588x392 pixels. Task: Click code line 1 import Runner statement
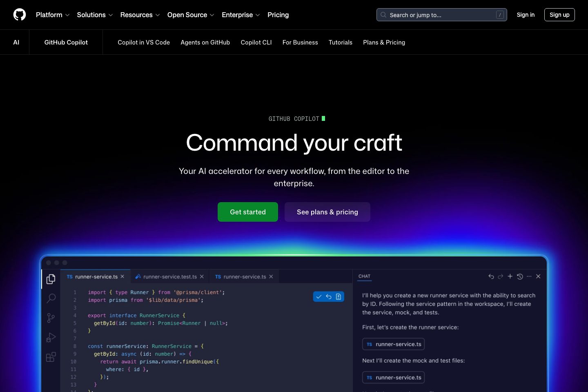(156, 292)
